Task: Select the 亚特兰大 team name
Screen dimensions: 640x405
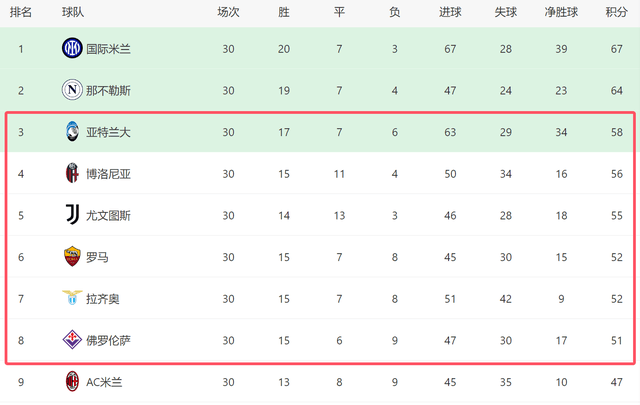Action: (x=108, y=132)
